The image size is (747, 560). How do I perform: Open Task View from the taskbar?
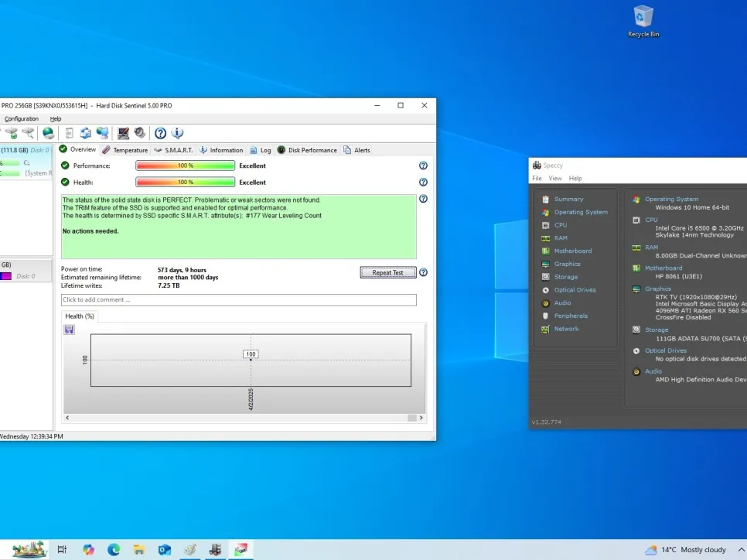pos(62,549)
